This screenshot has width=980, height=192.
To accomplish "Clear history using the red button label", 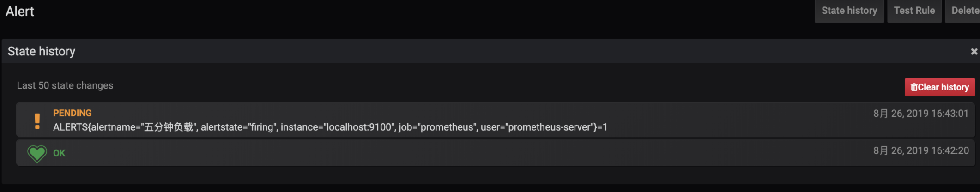I will [x=943, y=87].
